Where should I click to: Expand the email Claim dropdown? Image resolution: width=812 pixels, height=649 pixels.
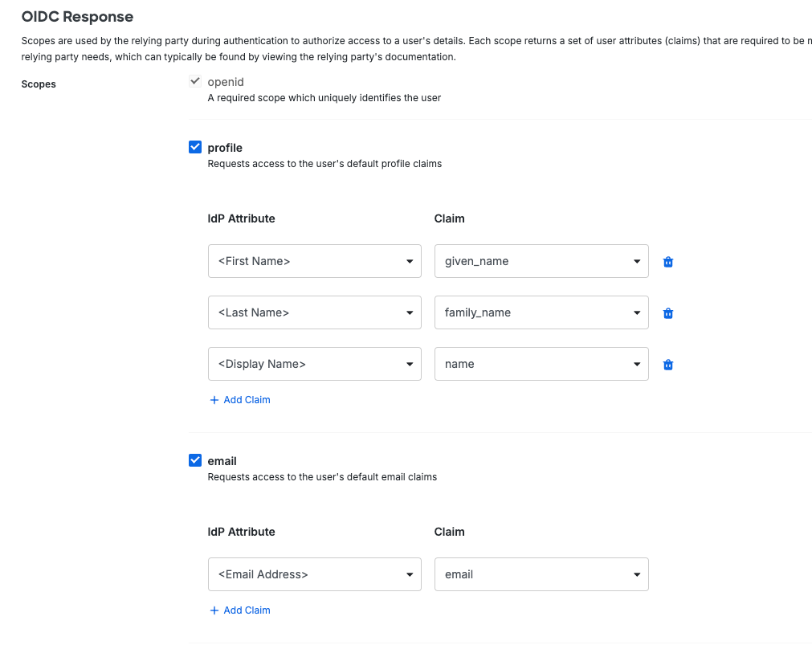coord(541,574)
